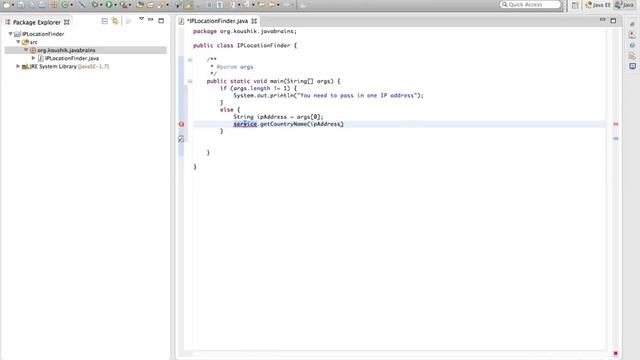
Task: Expand the IPLocationFinder.java file node
Action: click(x=33, y=58)
